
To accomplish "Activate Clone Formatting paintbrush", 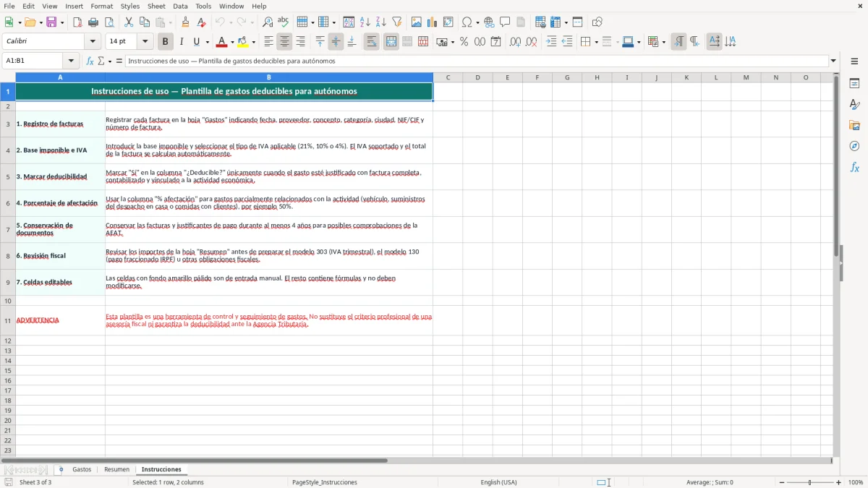I will click(186, 22).
